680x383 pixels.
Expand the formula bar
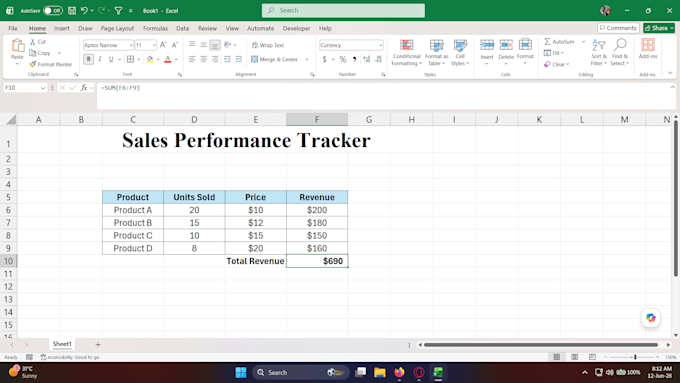coord(672,87)
